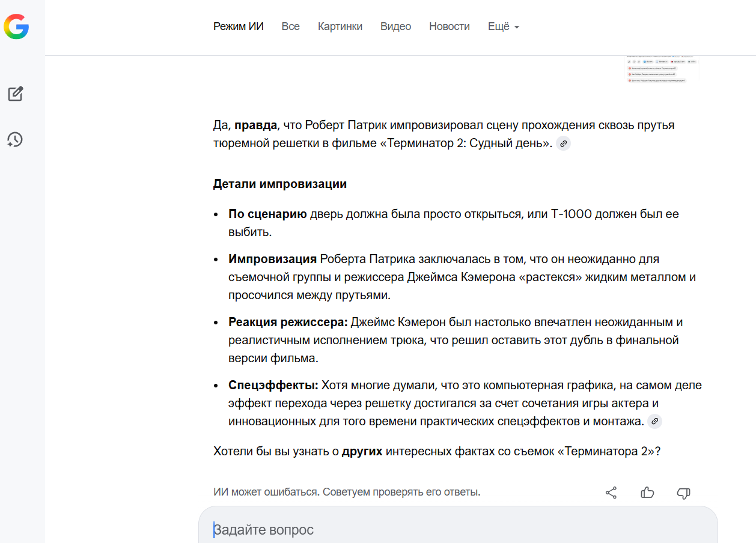Click the closing follow-up question about other facts
The image size is (756, 543).
437,452
